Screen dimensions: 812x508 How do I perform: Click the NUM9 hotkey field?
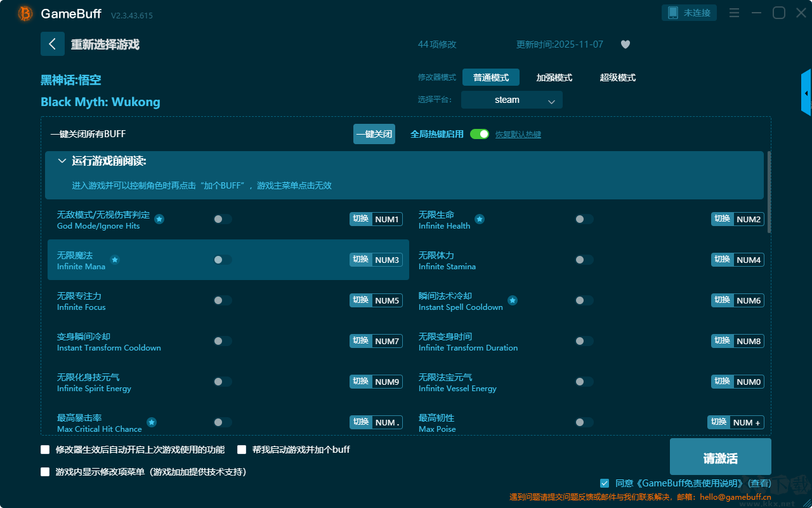tap(387, 382)
